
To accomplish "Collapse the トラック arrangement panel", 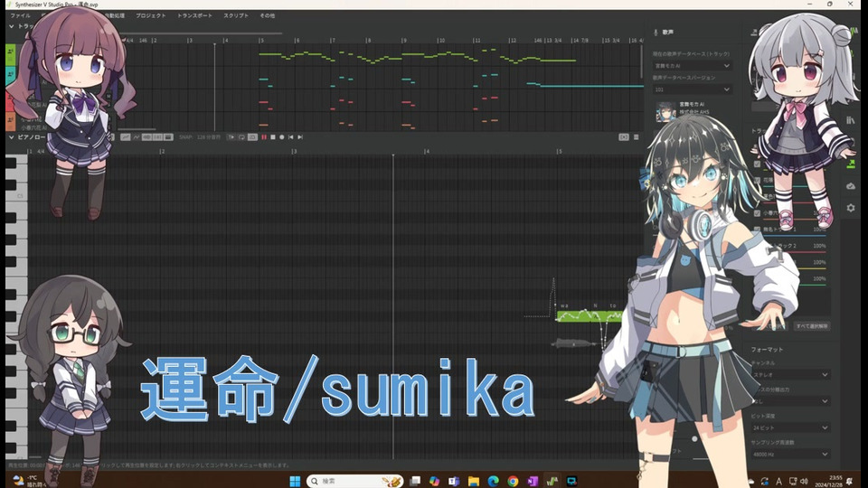I will coord(11,26).
